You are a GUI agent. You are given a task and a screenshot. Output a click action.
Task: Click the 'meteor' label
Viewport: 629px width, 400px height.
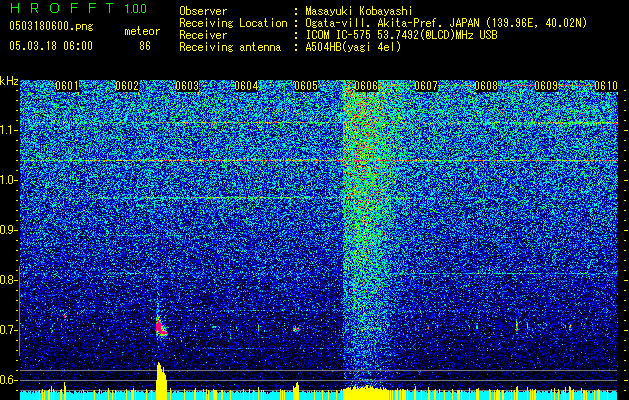[142, 31]
